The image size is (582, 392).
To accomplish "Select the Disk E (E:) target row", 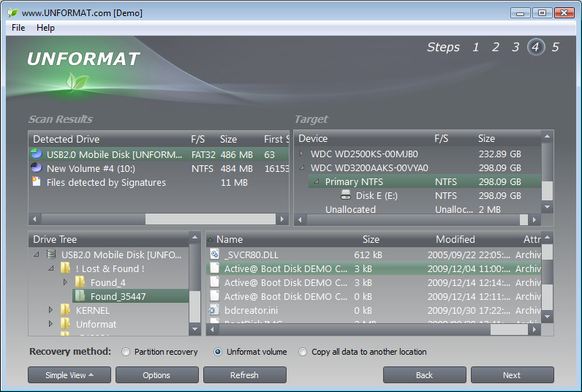I will (x=417, y=195).
